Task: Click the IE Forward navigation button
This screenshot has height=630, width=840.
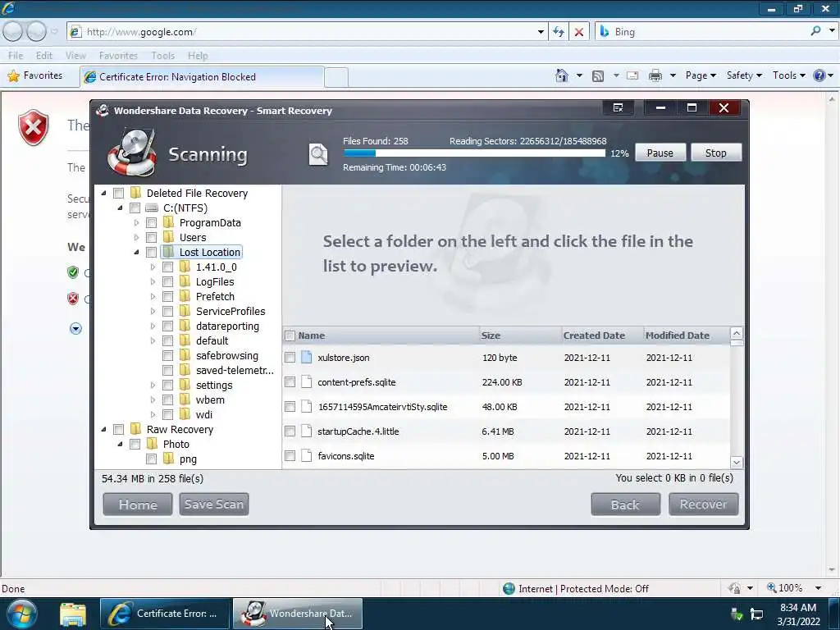Action: click(x=36, y=32)
